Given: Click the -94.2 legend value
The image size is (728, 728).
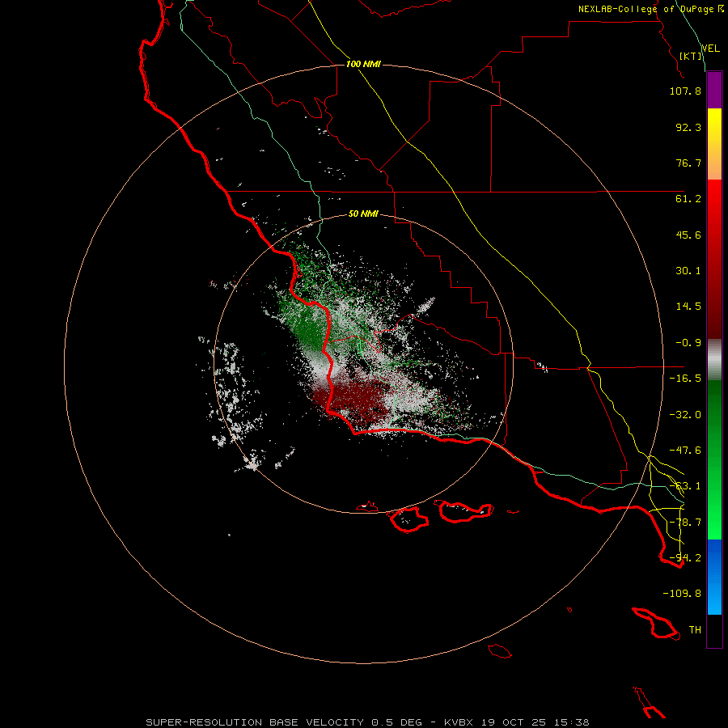Looking at the screenshot, I should tap(685, 558).
